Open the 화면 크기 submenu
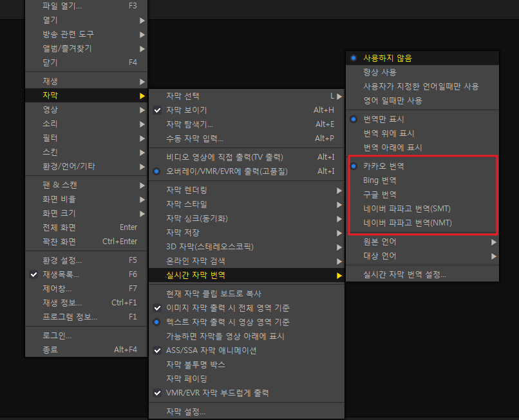Image resolution: width=519 pixels, height=420 pixels. pos(86,214)
